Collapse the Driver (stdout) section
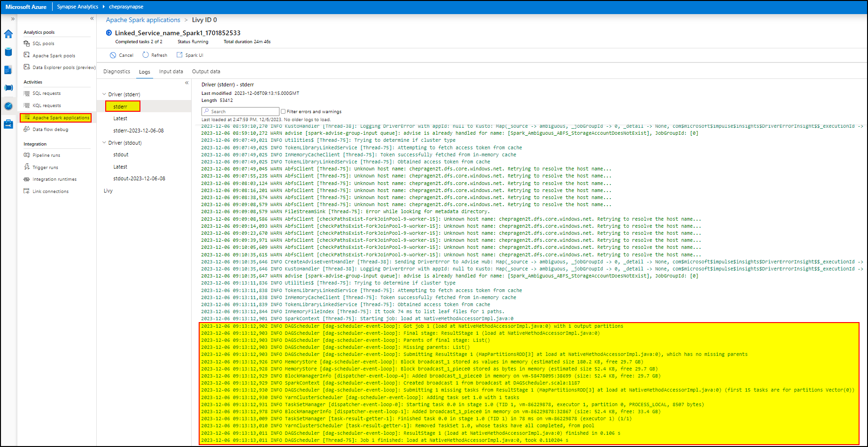Image resolution: width=868 pixels, height=447 pixels. 104,142
